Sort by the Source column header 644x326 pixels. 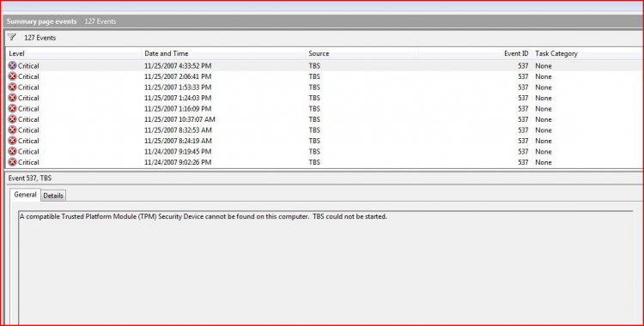tap(361, 53)
